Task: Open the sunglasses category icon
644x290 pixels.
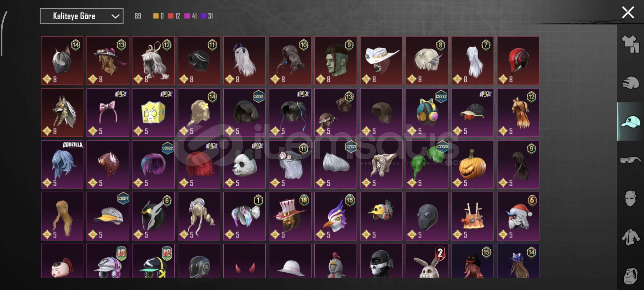Action: coord(630,160)
